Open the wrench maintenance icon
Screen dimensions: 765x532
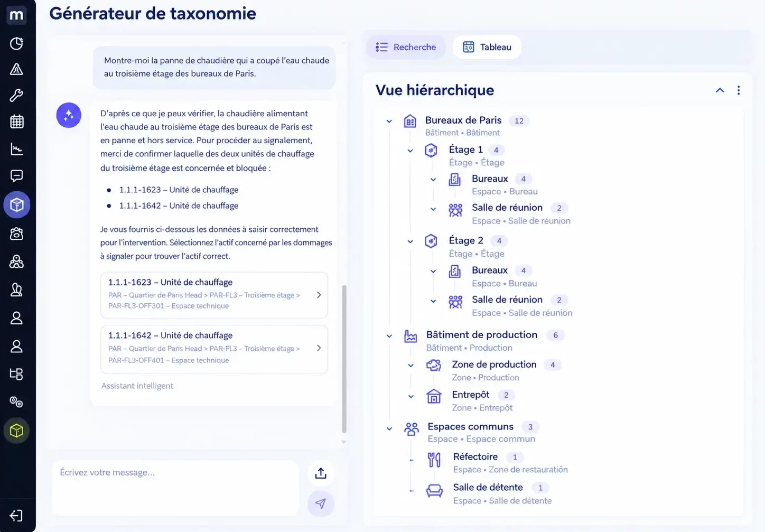click(x=16, y=95)
